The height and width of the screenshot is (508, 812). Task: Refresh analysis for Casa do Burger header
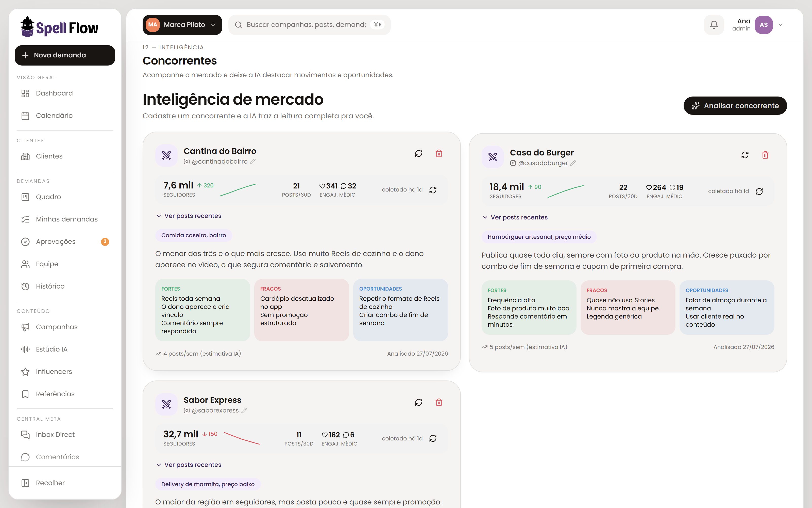tap(745, 155)
